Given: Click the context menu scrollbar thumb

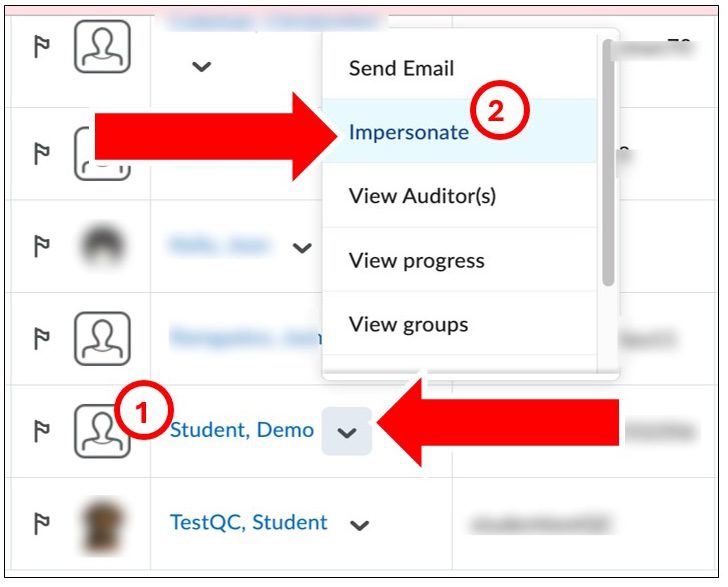Looking at the screenshot, I should (x=608, y=162).
